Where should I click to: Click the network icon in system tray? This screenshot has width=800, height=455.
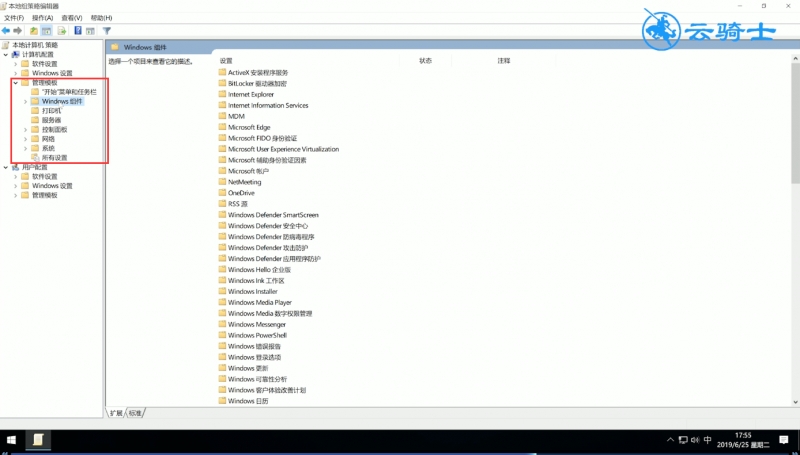click(x=683, y=440)
